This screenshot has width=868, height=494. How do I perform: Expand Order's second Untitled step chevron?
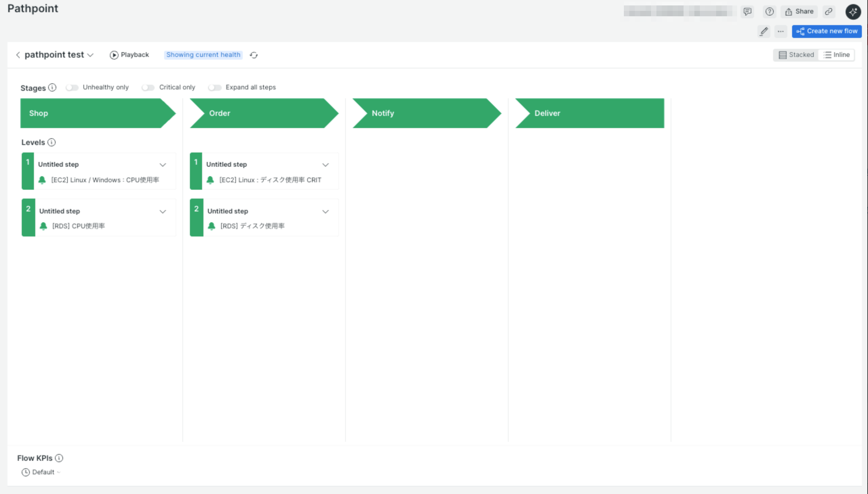pyautogui.click(x=325, y=212)
